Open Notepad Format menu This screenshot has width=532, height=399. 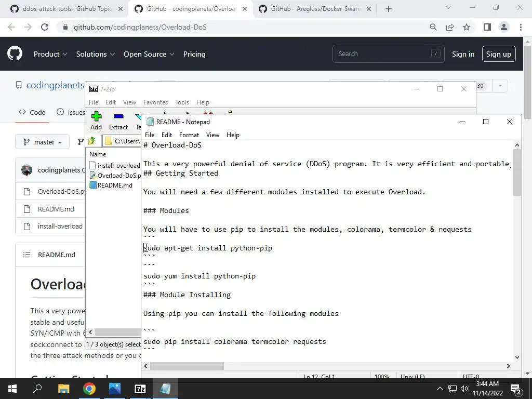click(x=189, y=135)
